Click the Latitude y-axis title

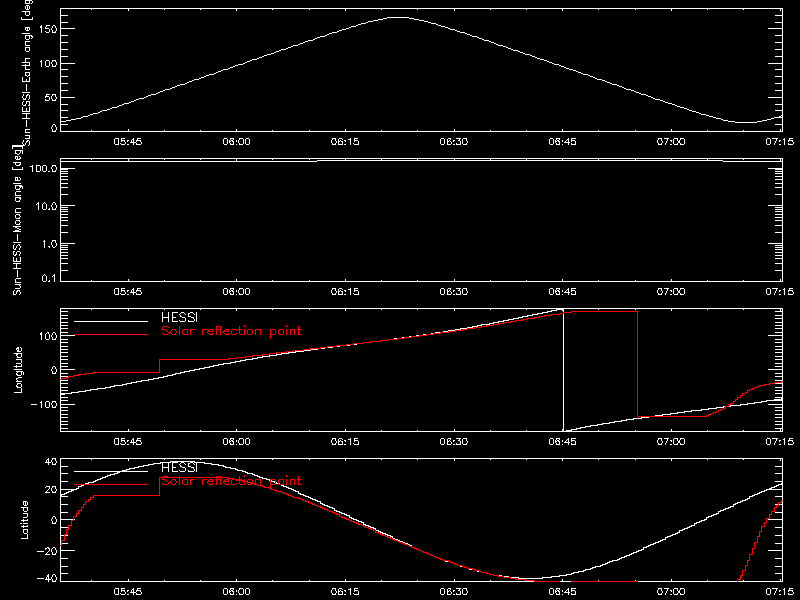pos(24,520)
